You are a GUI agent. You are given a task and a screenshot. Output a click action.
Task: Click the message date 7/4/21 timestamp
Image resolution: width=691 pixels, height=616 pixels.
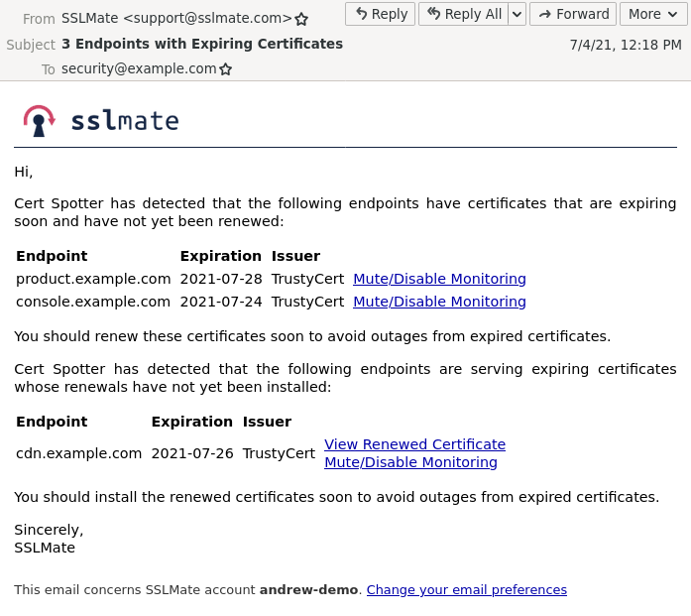(x=625, y=45)
